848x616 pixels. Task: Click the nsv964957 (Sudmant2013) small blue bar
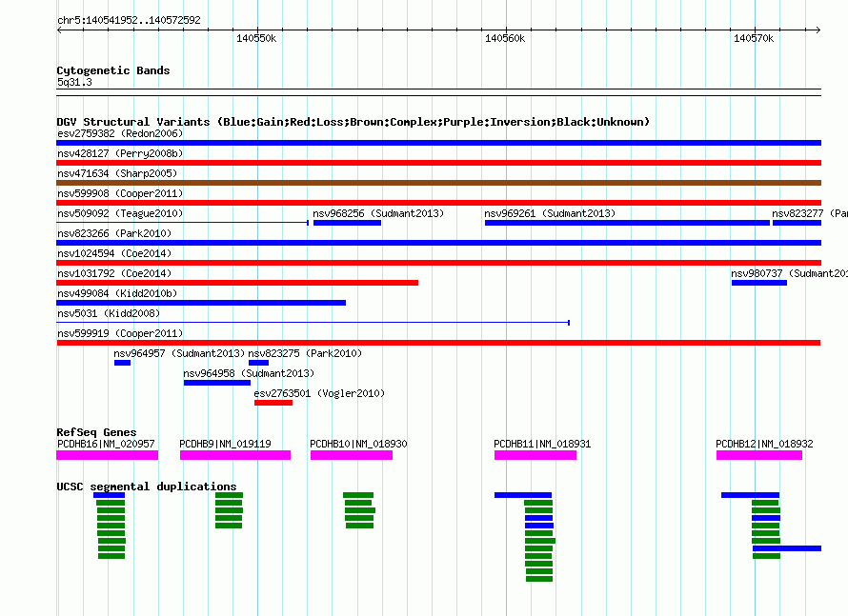[x=122, y=363]
